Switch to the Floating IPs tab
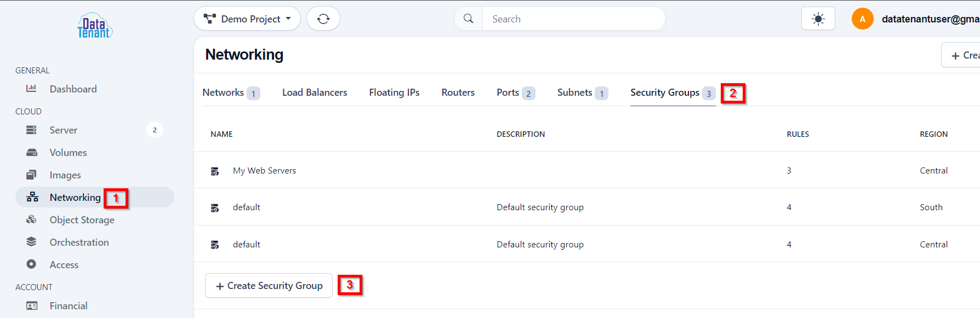Viewport: 980px width, 318px height. coord(394,92)
